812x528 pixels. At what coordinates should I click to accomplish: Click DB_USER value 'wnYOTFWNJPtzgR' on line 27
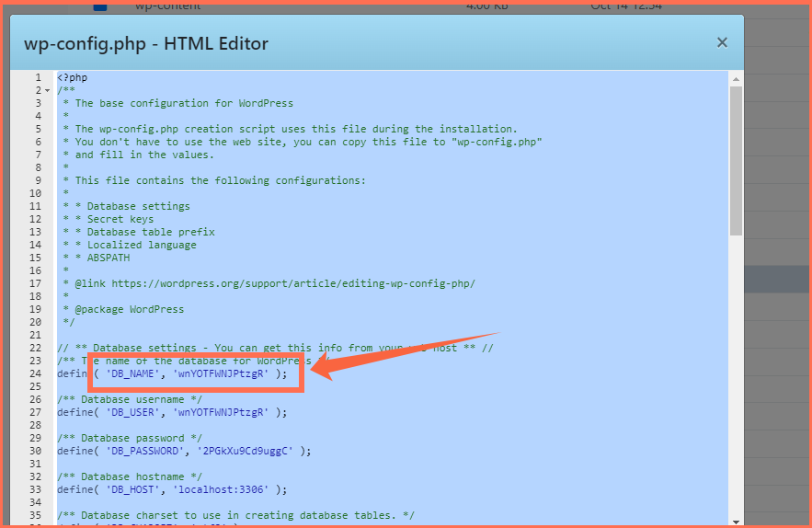pyautogui.click(x=221, y=412)
